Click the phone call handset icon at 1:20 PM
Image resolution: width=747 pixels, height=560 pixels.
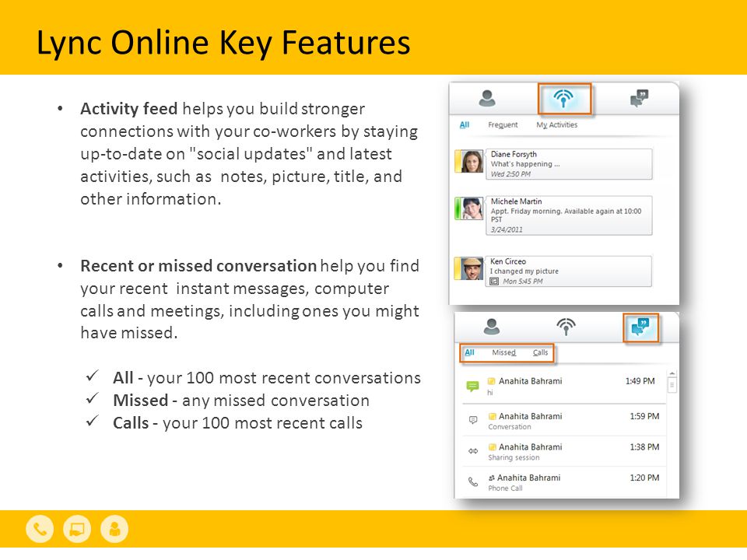pos(473,481)
